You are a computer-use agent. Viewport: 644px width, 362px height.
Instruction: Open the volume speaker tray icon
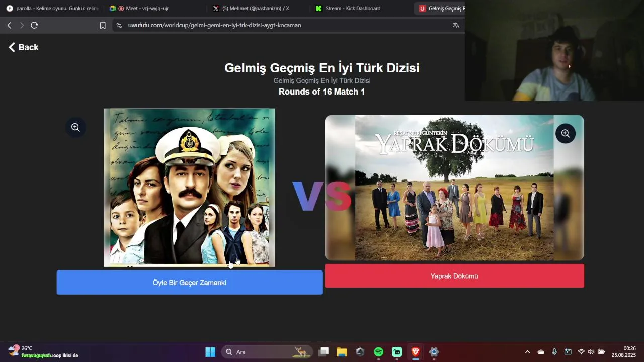pos(591,352)
